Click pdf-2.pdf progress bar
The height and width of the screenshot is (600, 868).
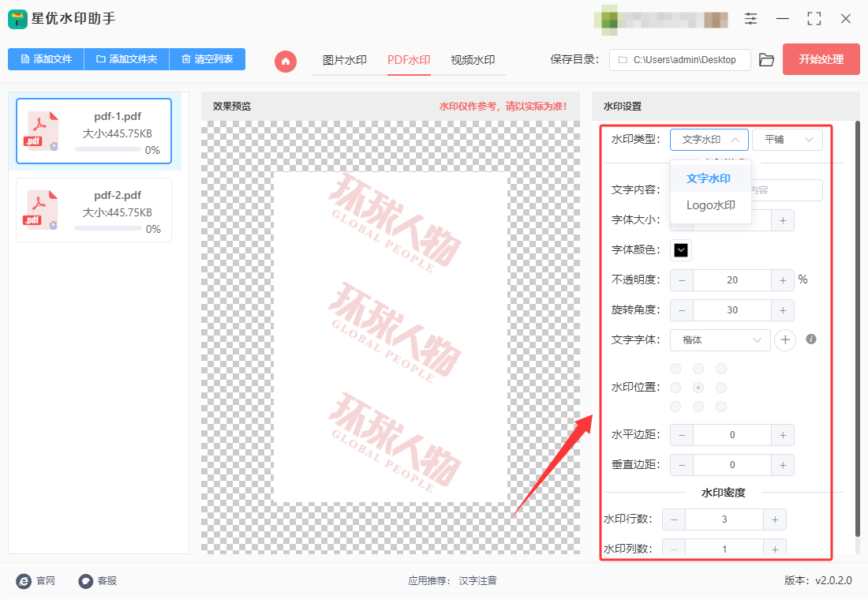pos(108,228)
